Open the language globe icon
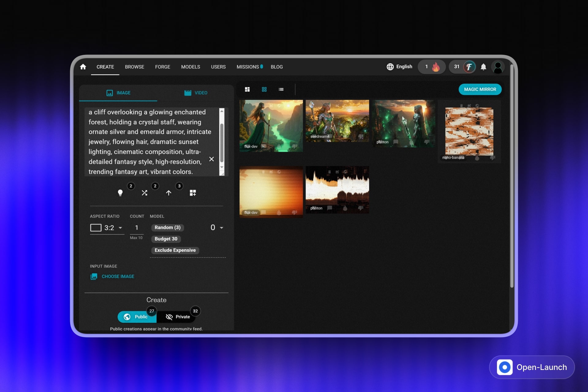588x392 pixels. (390, 66)
